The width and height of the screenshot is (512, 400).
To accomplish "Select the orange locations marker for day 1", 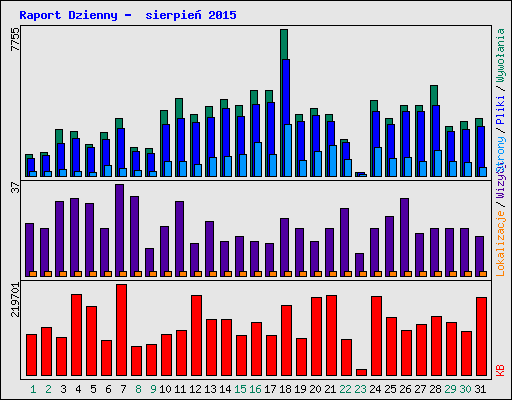I will click(33, 274).
